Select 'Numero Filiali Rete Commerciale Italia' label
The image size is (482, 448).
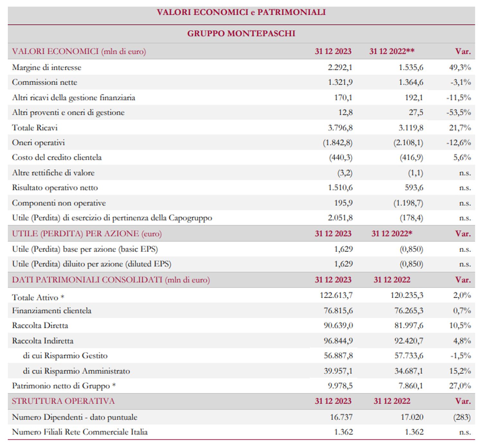coord(80,432)
